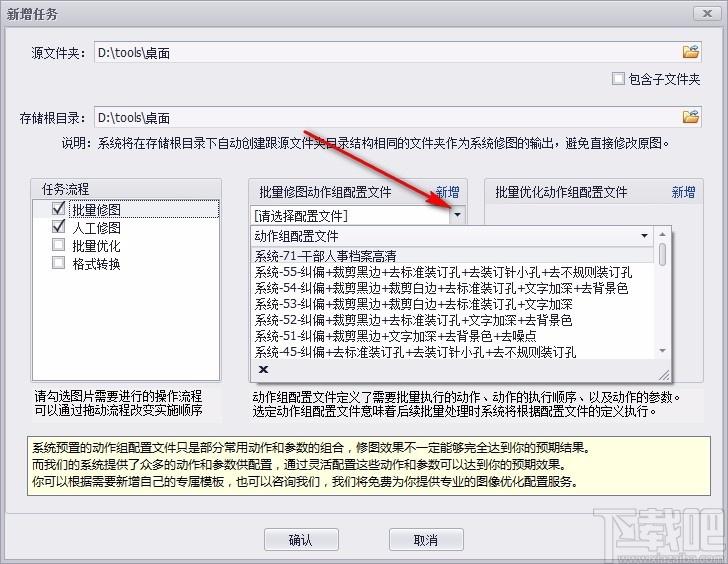Browse for the source folder (源文件夹)
The width and height of the screenshot is (728, 564).
(690, 52)
